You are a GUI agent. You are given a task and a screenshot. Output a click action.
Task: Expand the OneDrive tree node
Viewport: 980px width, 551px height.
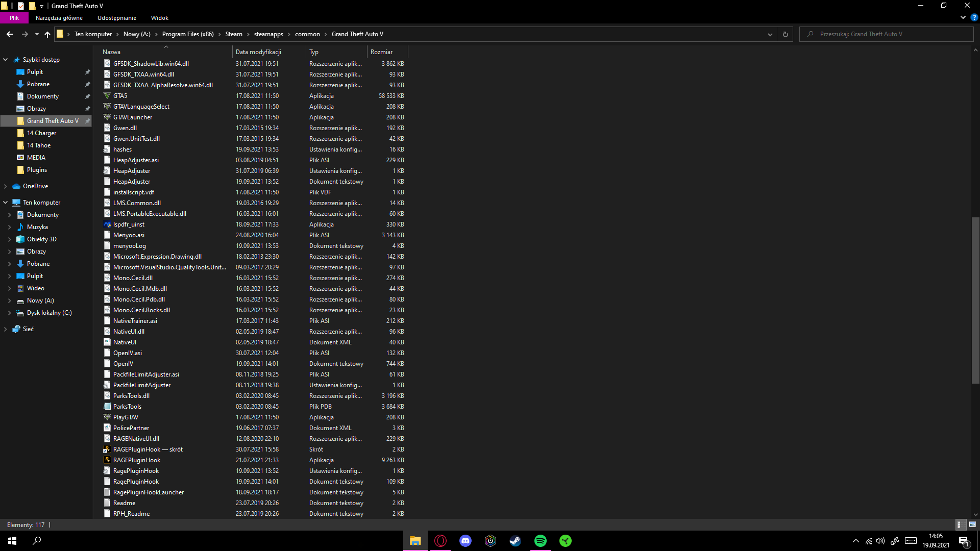tap(6, 186)
